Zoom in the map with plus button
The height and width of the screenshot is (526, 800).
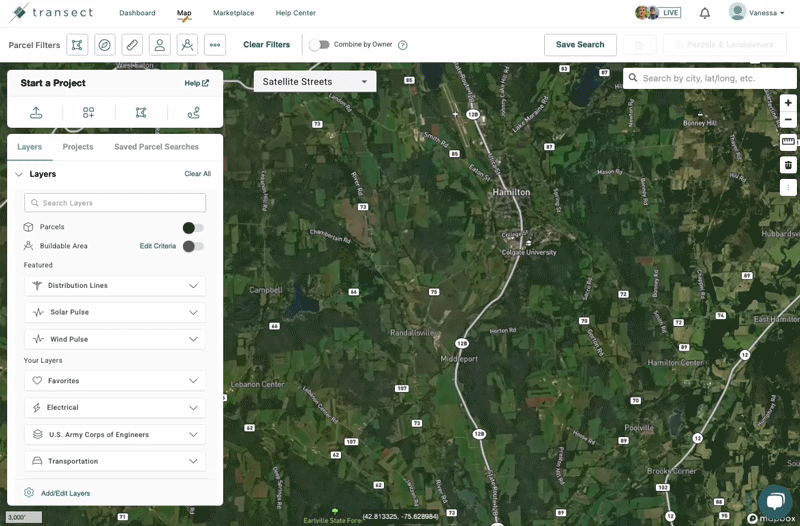[788, 103]
